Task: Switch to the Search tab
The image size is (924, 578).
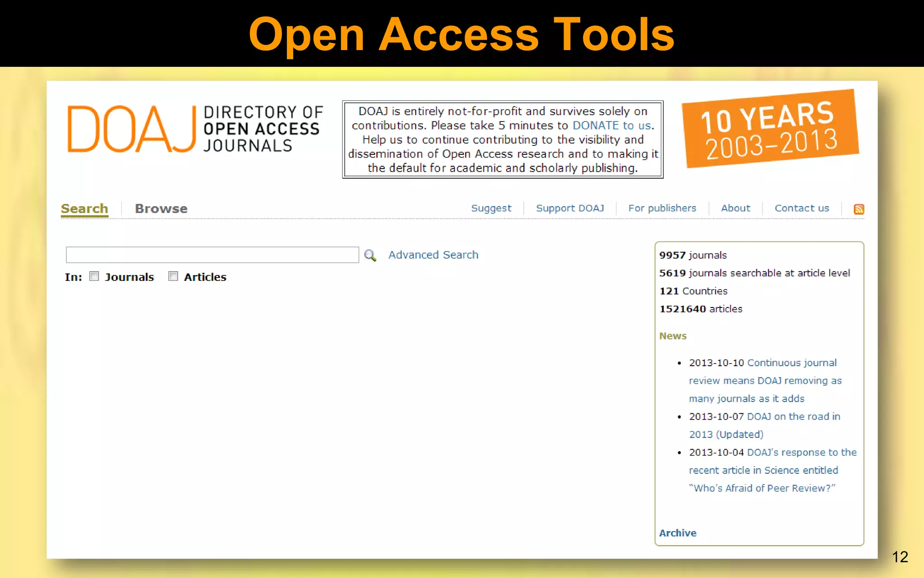Action: click(84, 209)
